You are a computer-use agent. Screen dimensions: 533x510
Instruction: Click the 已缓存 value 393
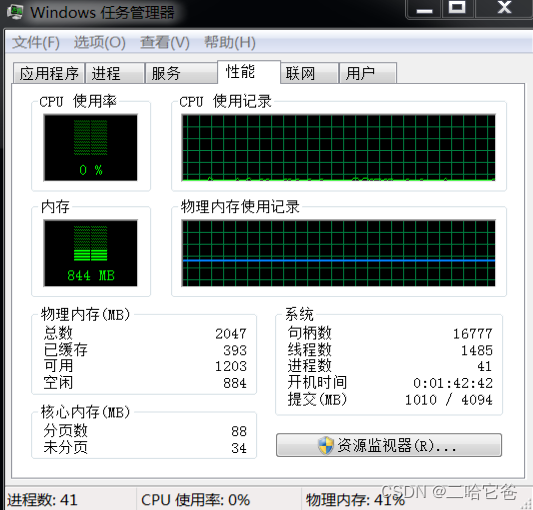click(235, 350)
